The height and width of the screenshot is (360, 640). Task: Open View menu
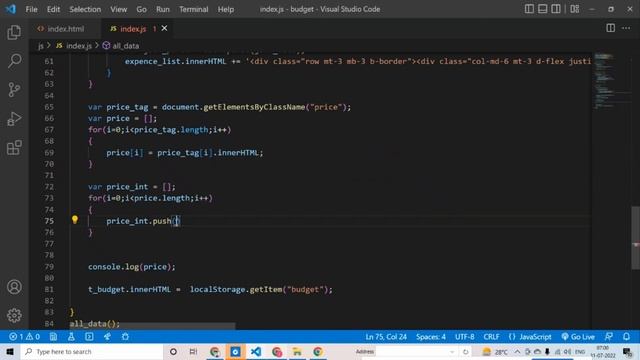118,9
